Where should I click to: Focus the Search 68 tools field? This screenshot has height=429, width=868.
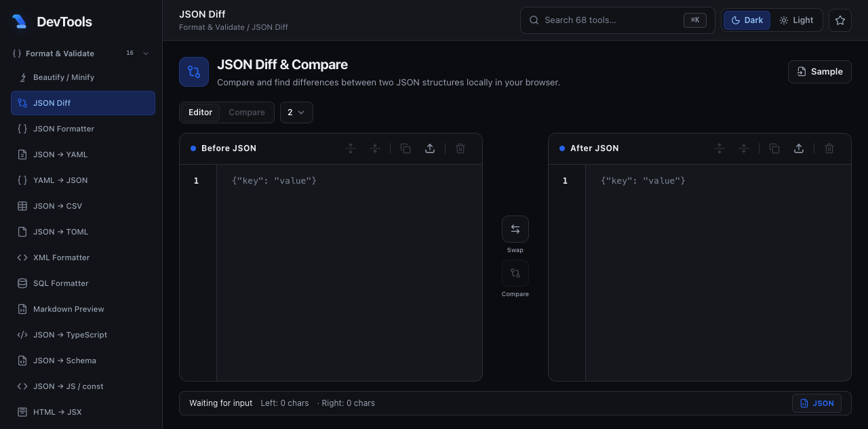(617, 20)
